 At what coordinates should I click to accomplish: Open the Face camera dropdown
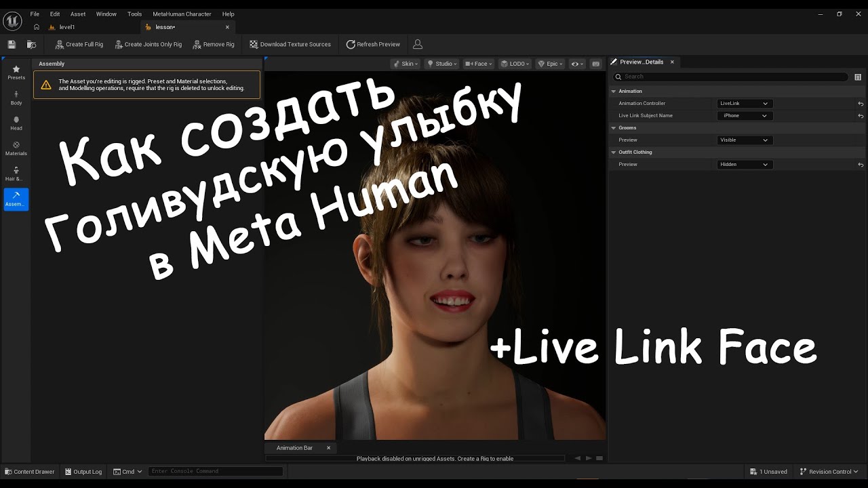[x=479, y=64]
